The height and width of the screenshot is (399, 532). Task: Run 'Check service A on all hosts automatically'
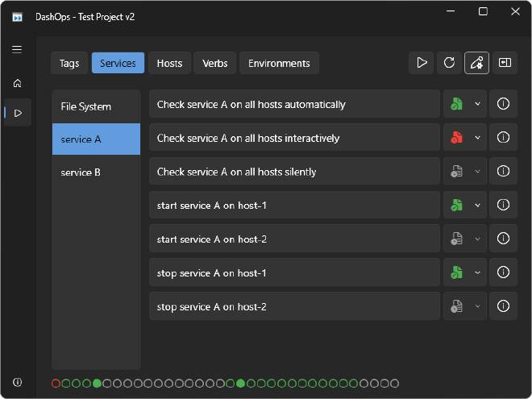294,104
